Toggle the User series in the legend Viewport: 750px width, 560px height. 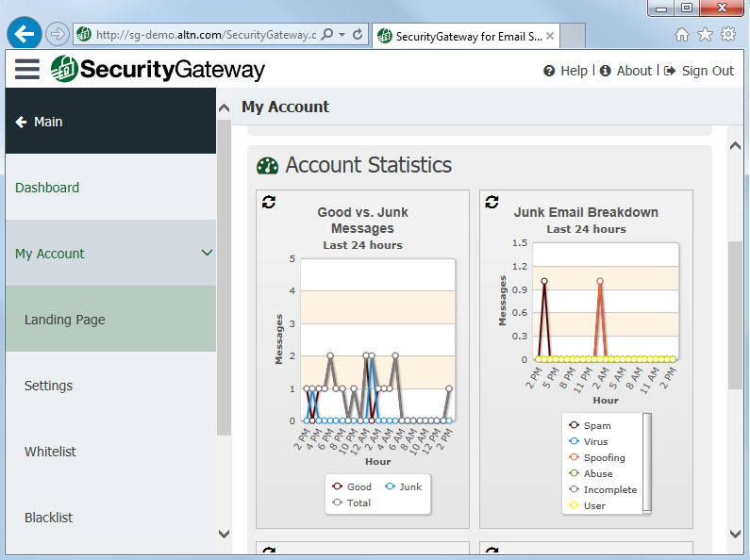588,505
